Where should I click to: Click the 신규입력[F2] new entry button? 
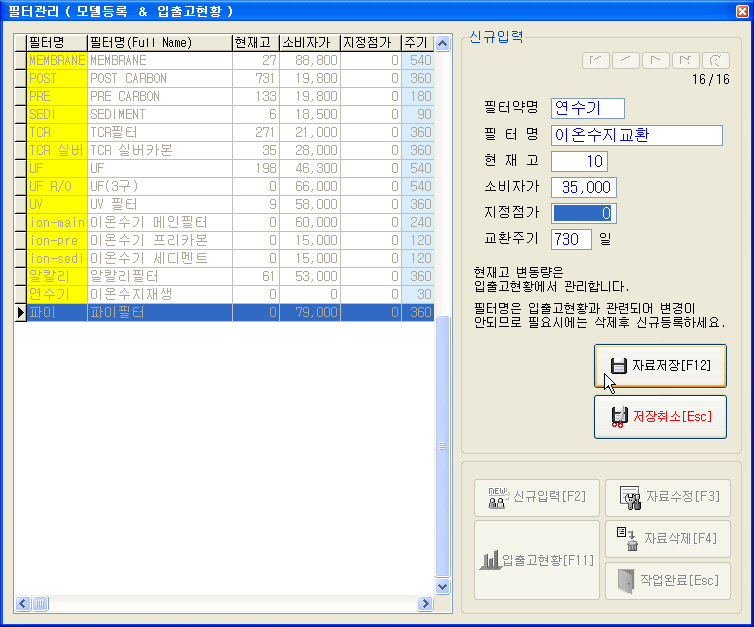click(x=537, y=498)
